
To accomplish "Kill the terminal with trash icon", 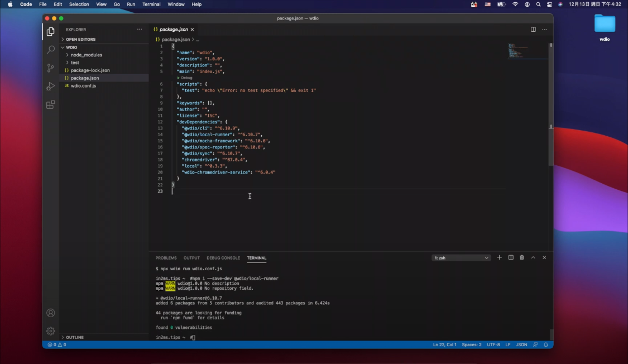I will click(521, 257).
